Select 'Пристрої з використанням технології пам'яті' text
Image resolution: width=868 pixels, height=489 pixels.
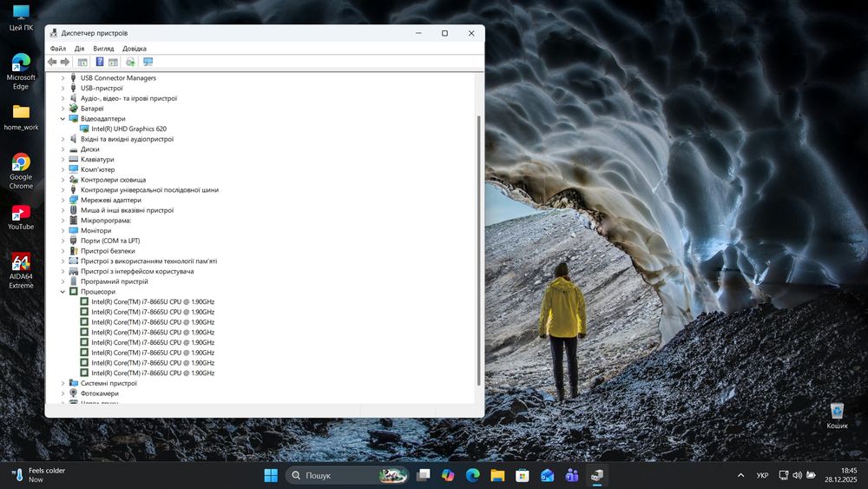149,261
